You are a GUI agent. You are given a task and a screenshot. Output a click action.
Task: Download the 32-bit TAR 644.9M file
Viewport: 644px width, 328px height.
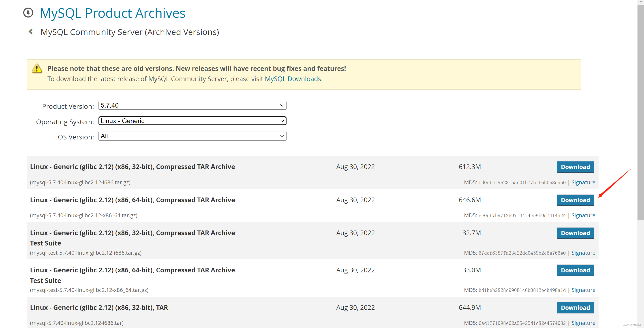[x=575, y=308]
